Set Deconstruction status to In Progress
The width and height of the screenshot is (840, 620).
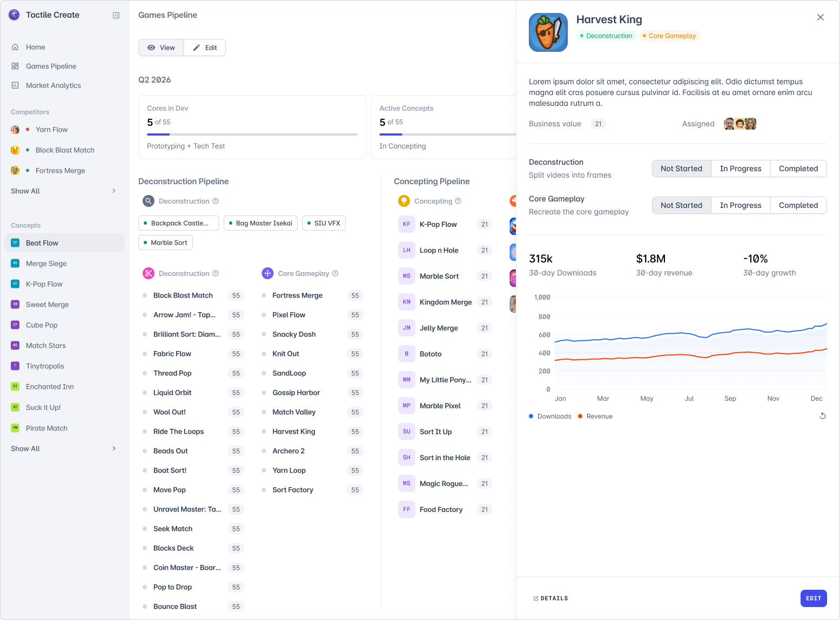coord(741,169)
